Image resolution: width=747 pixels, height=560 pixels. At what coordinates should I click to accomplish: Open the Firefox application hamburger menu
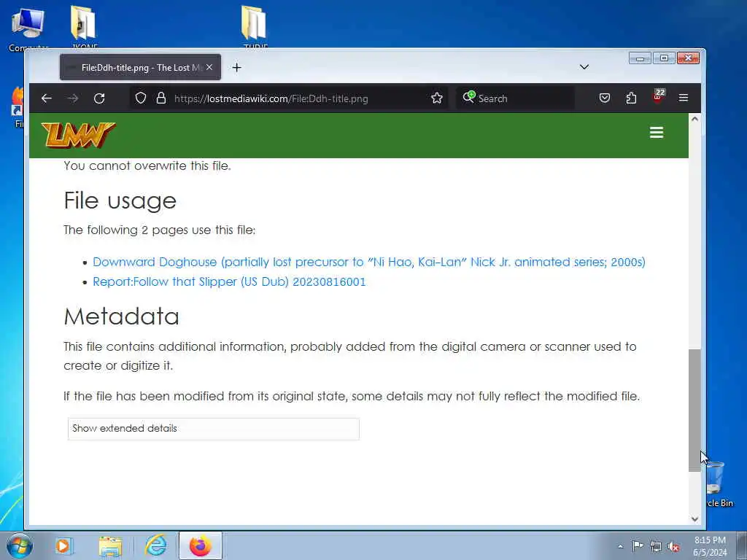point(683,98)
